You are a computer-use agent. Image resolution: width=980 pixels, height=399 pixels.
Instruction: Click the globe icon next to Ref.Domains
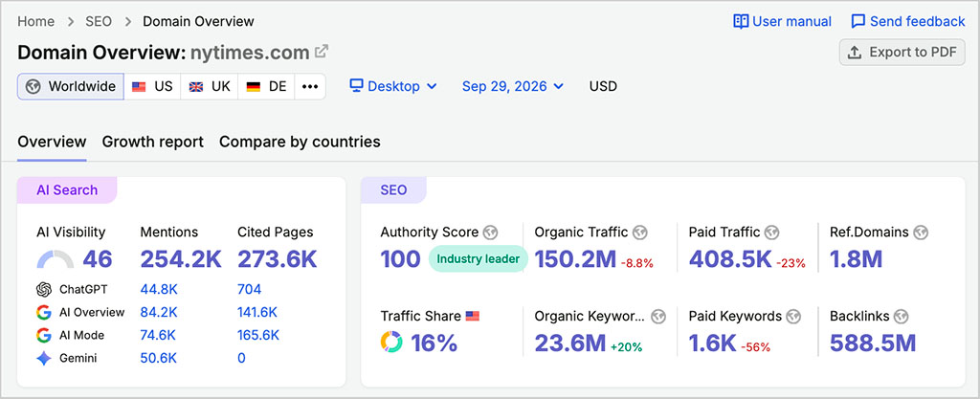pyautogui.click(x=921, y=233)
